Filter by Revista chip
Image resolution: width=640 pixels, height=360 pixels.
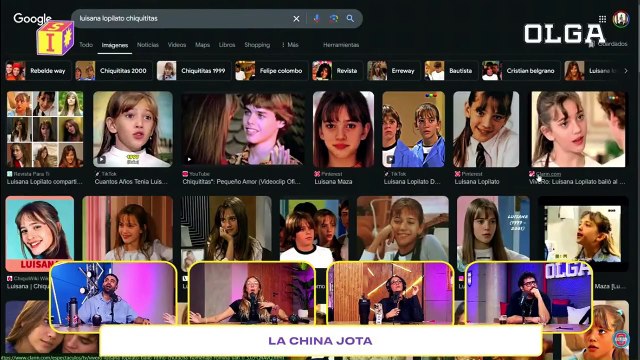click(x=338, y=71)
